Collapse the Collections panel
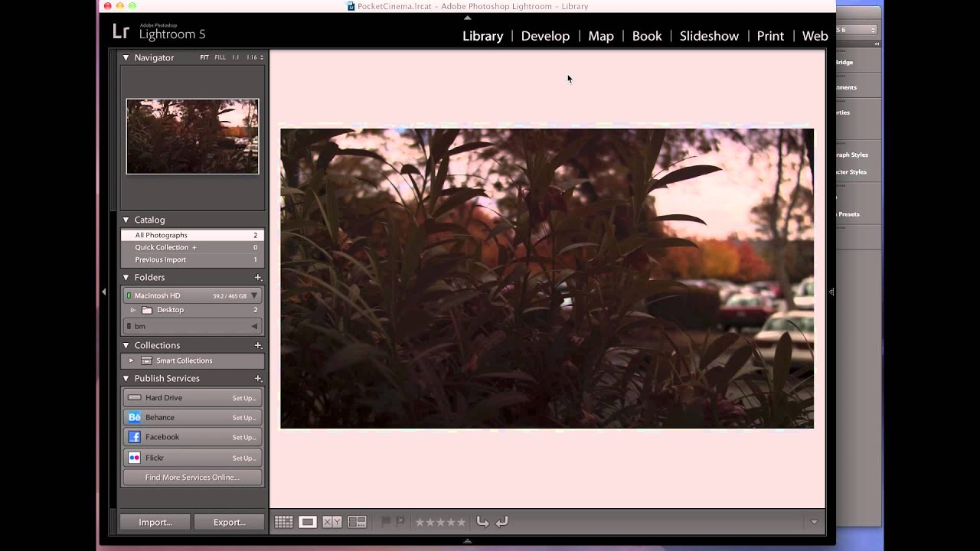Screen dimensions: 980x551 126,346
